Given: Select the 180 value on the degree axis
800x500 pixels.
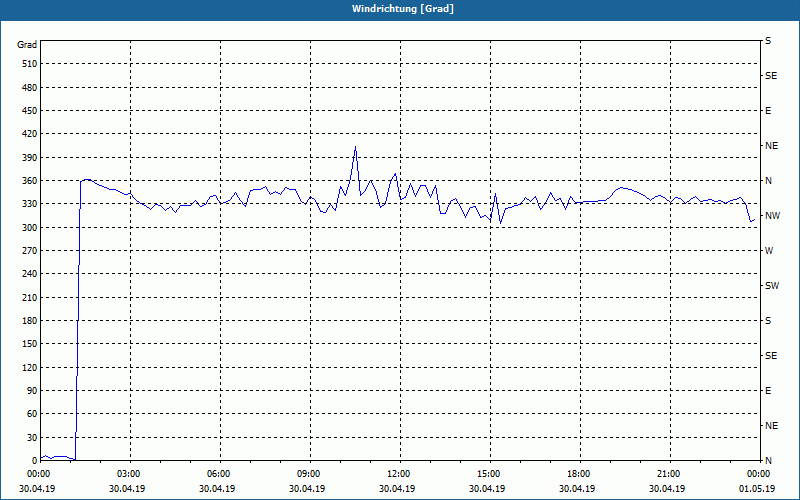Looking at the screenshot, I should [30, 321].
